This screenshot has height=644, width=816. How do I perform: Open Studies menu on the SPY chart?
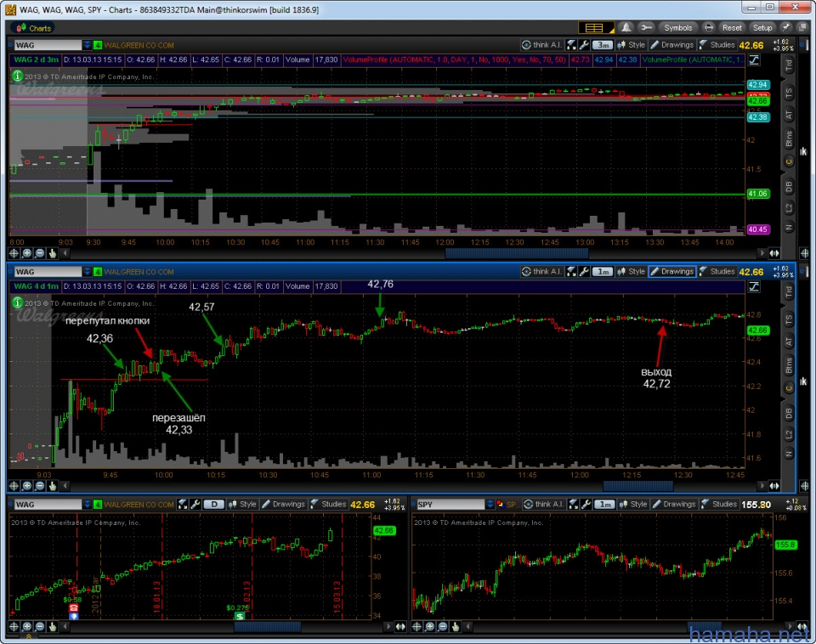tap(719, 504)
